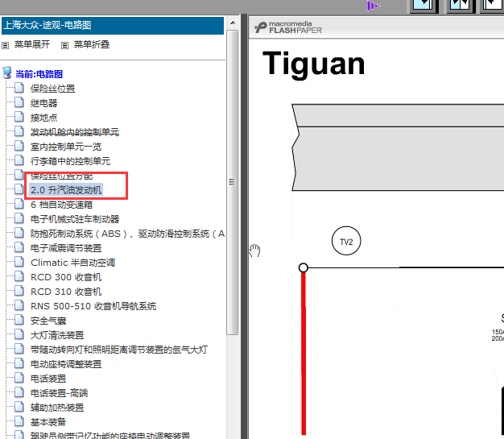This screenshot has height=439, width=504.
Task: Open 带随动转向灯和照明距离调节装置的氙气大灯 item
Action: (x=119, y=350)
